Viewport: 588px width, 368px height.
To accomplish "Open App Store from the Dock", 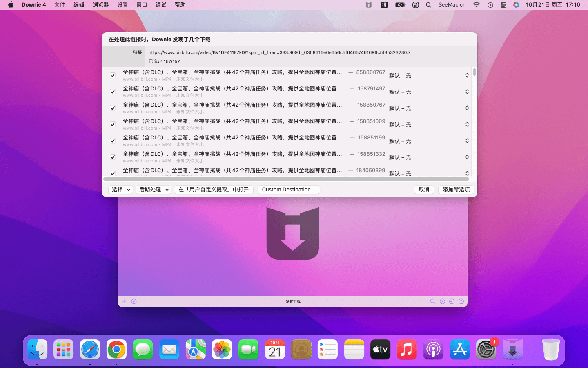I will click(x=460, y=350).
